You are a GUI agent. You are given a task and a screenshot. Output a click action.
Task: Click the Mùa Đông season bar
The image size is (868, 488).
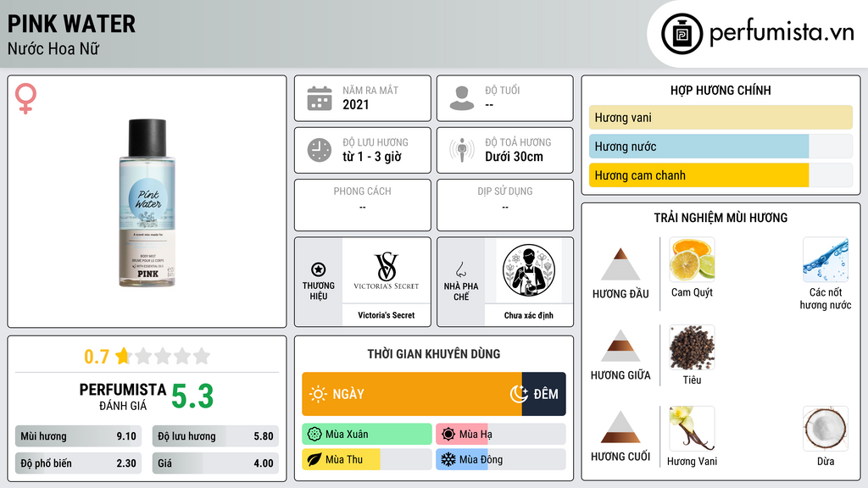point(501,459)
